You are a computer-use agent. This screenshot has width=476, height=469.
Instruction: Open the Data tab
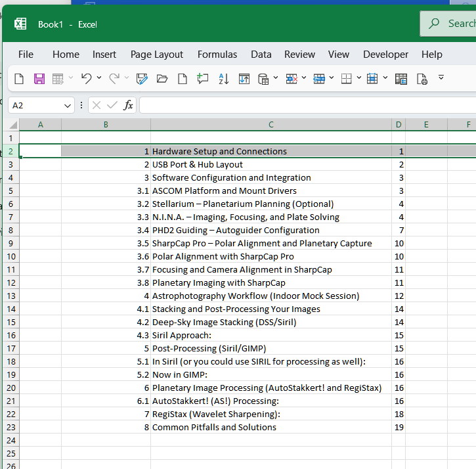point(261,55)
